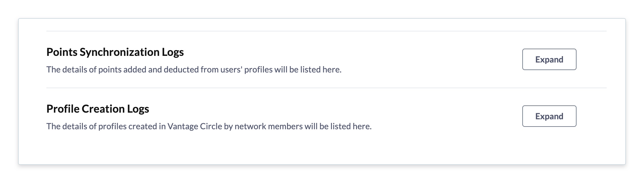Expand the Points Synchronization Logs section

click(549, 59)
